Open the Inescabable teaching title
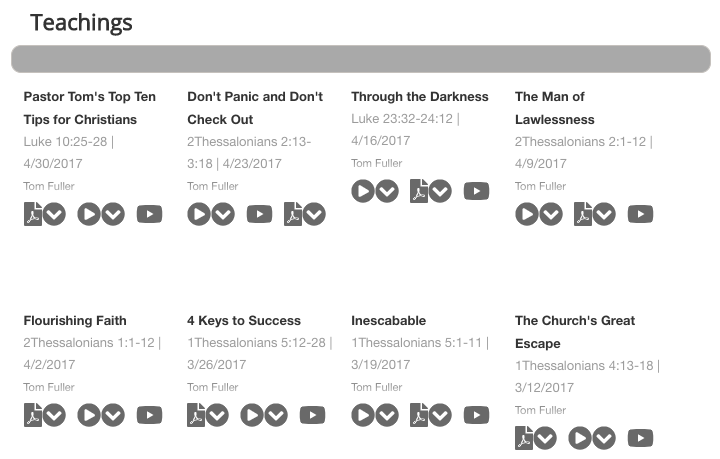720x459 pixels. 388,320
